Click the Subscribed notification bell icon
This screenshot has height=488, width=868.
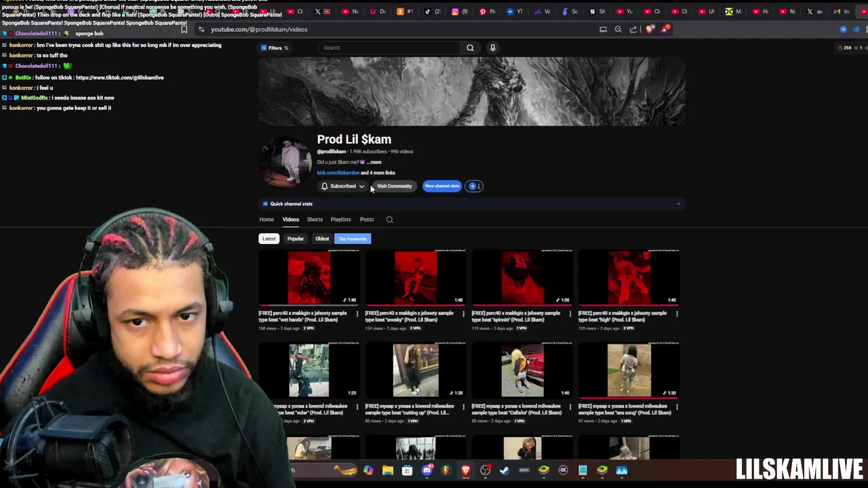point(324,186)
